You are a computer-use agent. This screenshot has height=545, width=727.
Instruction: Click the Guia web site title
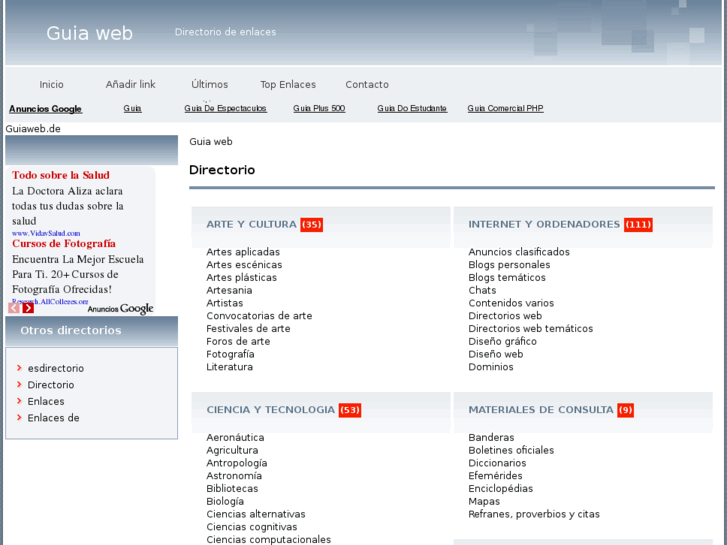(89, 33)
